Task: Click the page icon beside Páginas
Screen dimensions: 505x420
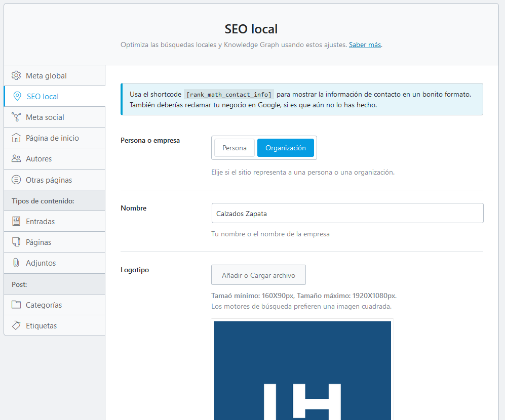Action: click(16, 242)
